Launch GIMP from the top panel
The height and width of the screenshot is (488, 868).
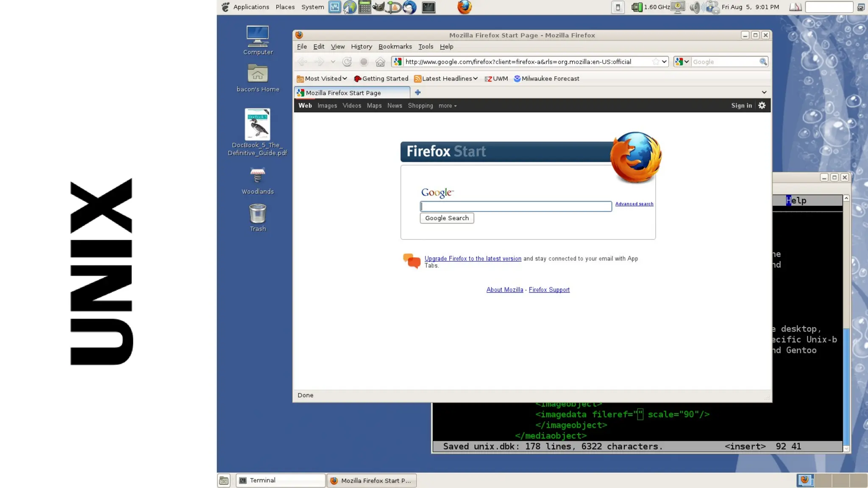[x=378, y=7]
